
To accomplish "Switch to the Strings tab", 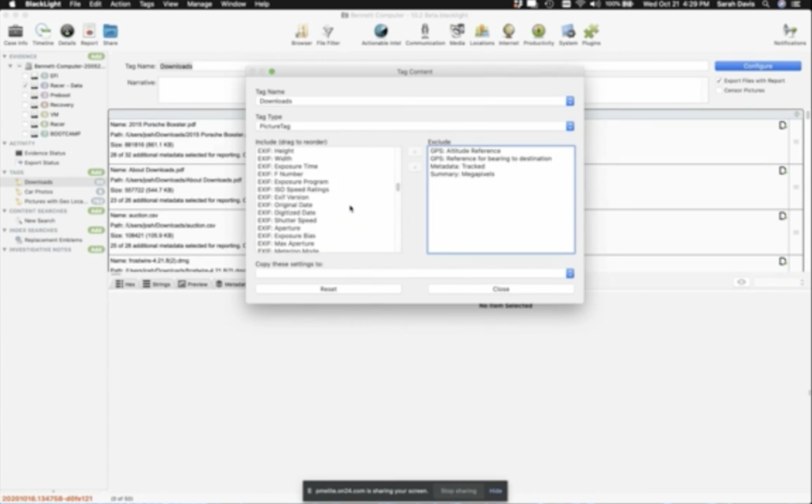I will pos(157,284).
